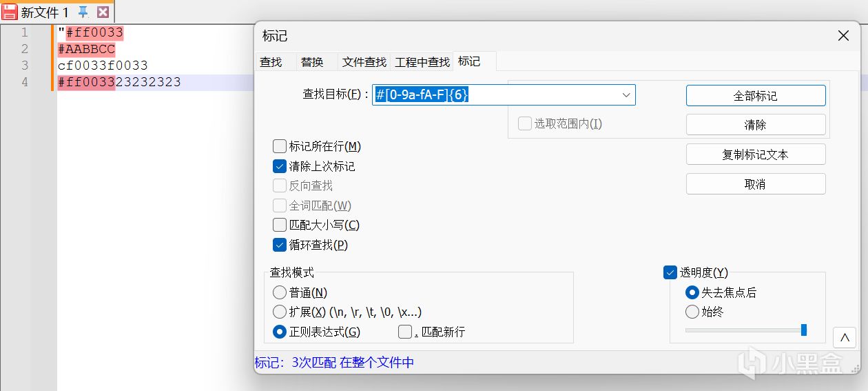
Task: Click the pin icon on 新文件 1 tab
Action: (x=83, y=12)
